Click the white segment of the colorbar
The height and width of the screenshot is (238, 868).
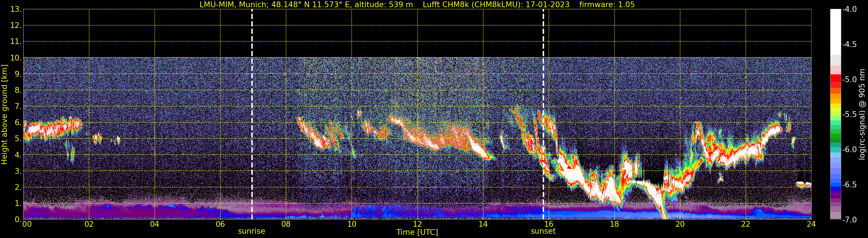click(835, 32)
